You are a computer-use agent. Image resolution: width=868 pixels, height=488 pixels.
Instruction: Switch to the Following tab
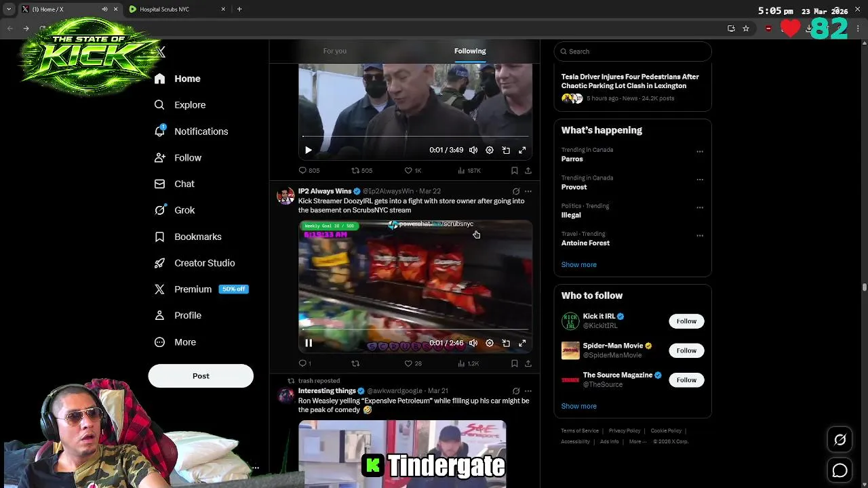tap(470, 51)
